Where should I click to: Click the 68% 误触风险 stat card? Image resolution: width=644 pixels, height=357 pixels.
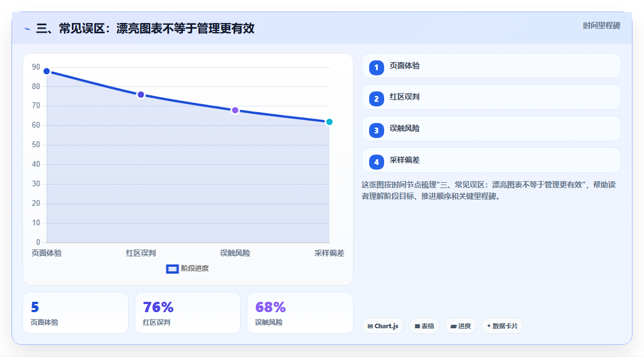coord(300,313)
